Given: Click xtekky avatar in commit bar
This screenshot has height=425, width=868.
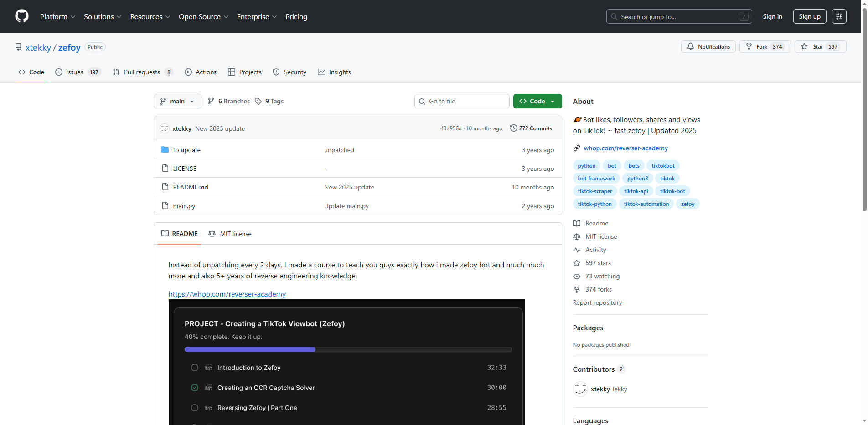Looking at the screenshot, I should (165, 128).
